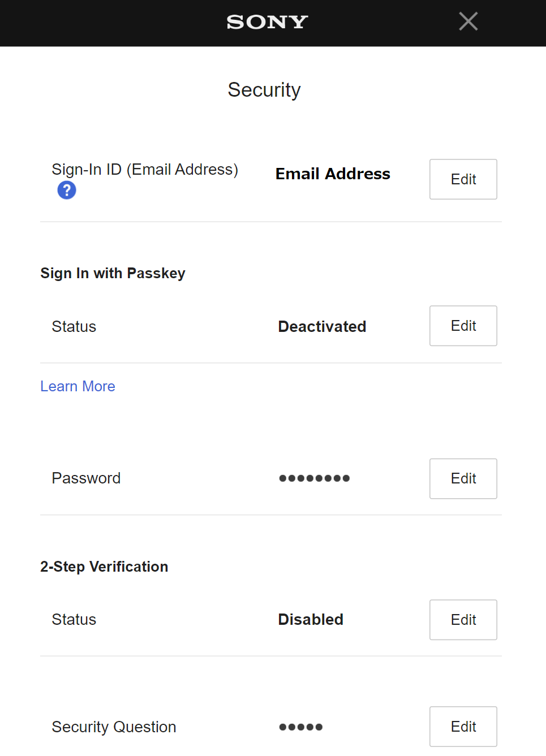This screenshot has width=546, height=756.
Task: Click the Sony logo in header
Action: click(x=267, y=22)
